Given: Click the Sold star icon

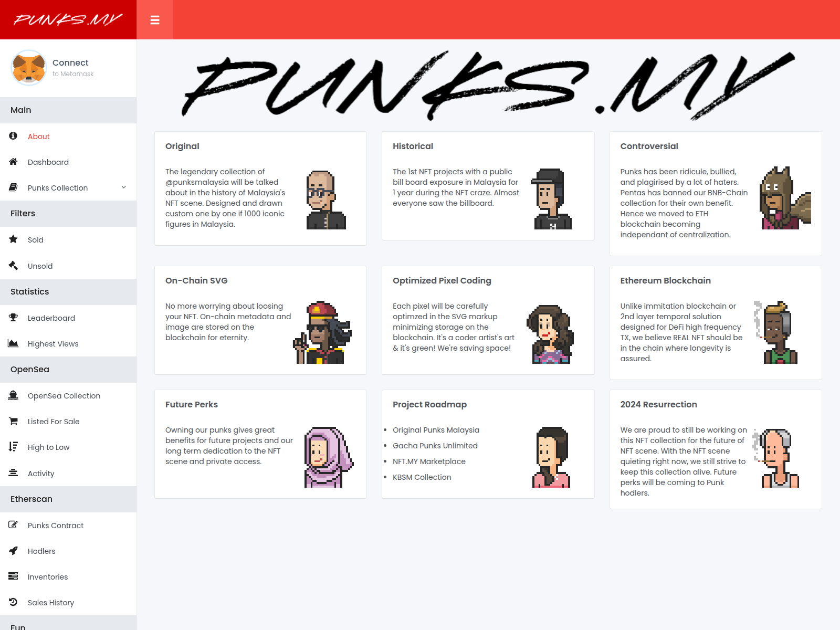Looking at the screenshot, I should pos(13,239).
